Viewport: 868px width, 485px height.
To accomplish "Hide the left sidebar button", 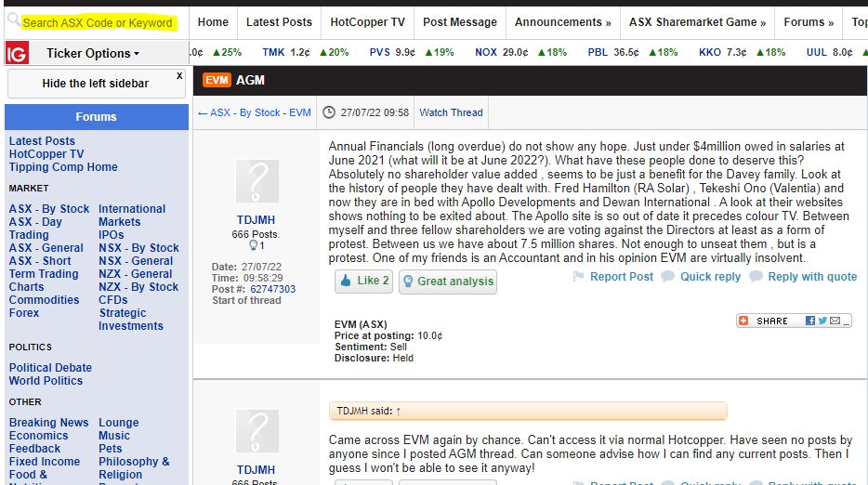I will (x=97, y=84).
